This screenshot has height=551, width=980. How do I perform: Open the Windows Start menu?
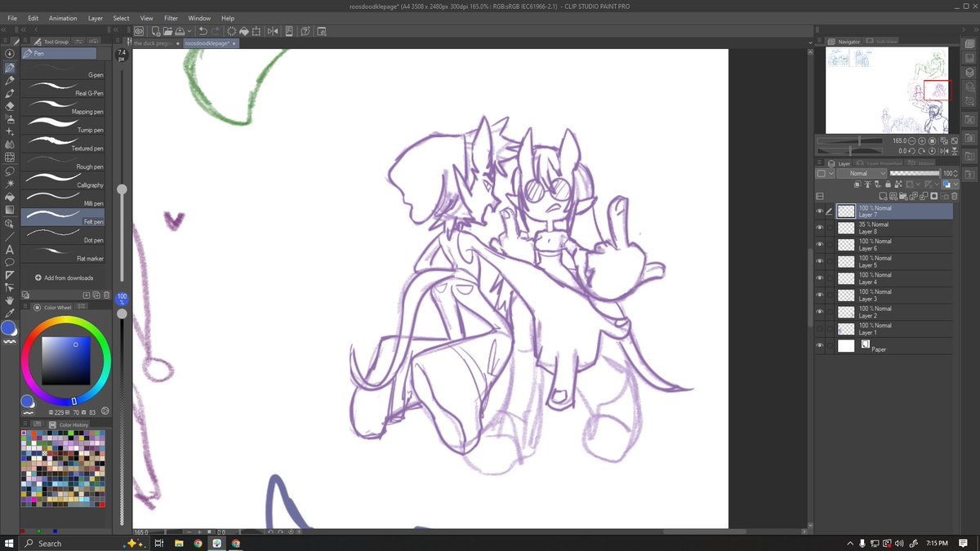[x=9, y=543]
